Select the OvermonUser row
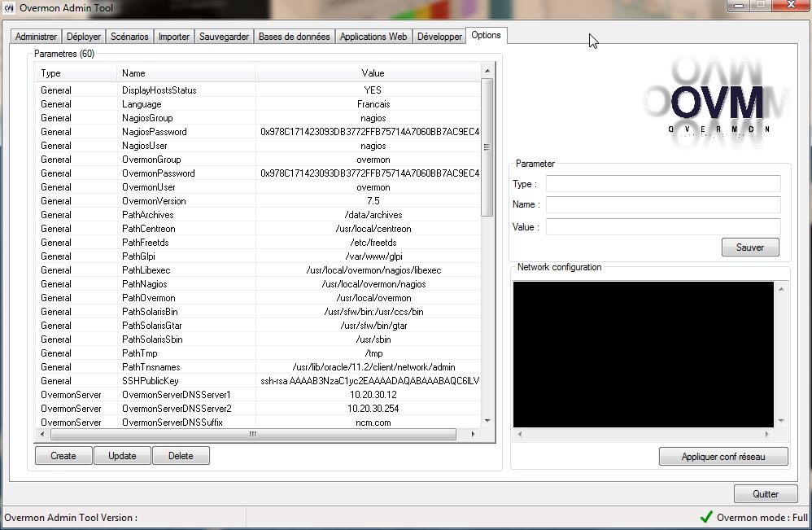 pyautogui.click(x=258, y=187)
